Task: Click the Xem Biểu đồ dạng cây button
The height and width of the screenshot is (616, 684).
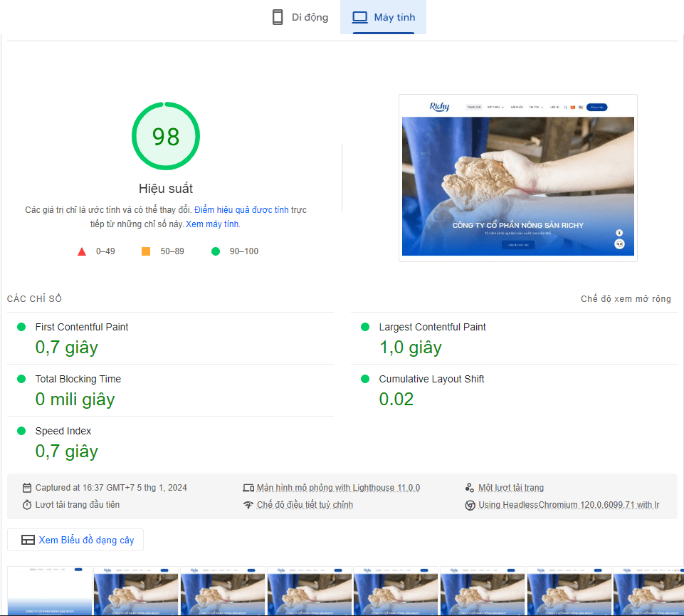Action: tap(75, 540)
